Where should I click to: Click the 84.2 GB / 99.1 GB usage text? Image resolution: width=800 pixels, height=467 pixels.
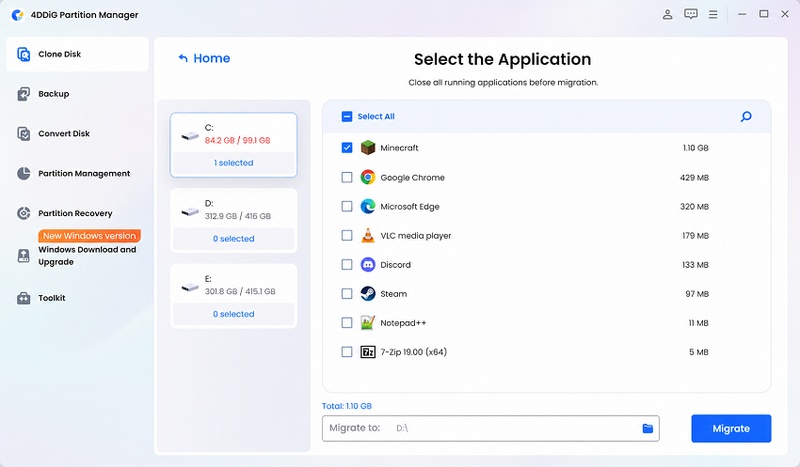pos(237,140)
